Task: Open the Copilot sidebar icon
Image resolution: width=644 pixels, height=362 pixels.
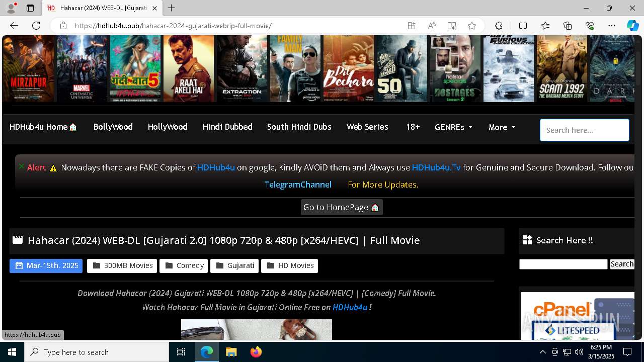Action: (x=632, y=26)
